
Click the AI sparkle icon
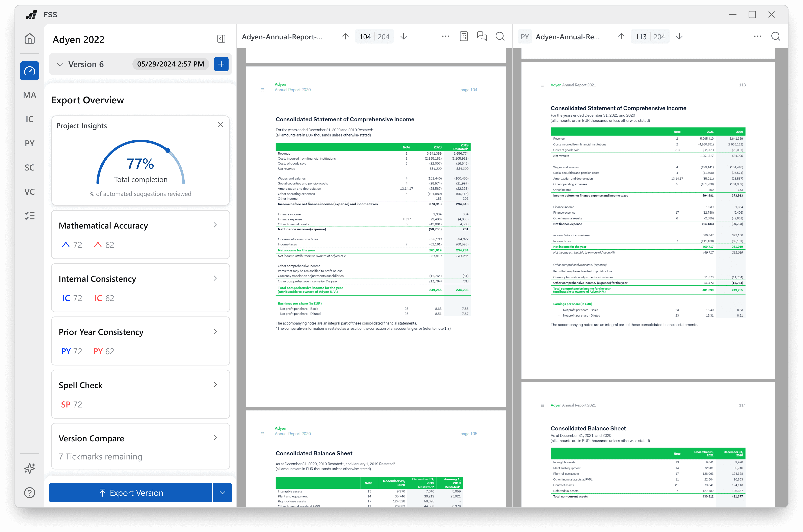pyautogui.click(x=29, y=468)
